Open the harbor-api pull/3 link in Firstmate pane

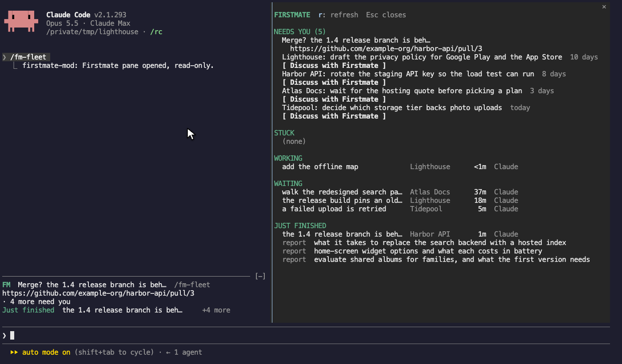(x=386, y=48)
